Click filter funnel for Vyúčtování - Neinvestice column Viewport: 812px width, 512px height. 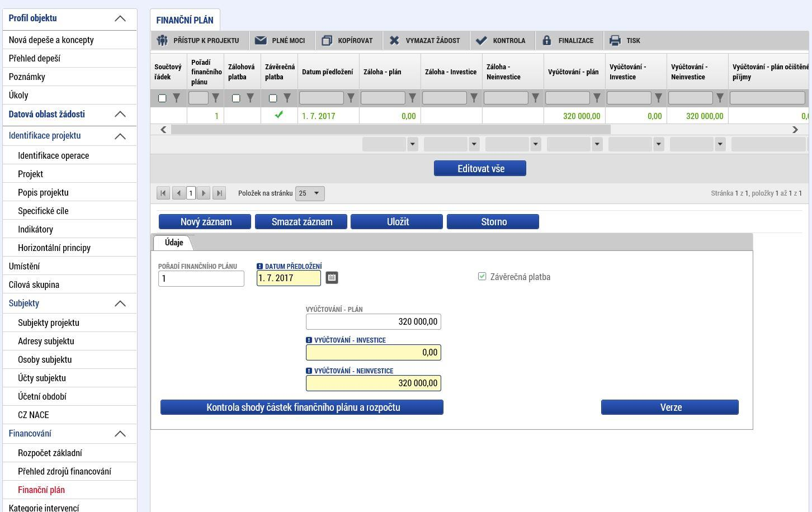point(720,98)
